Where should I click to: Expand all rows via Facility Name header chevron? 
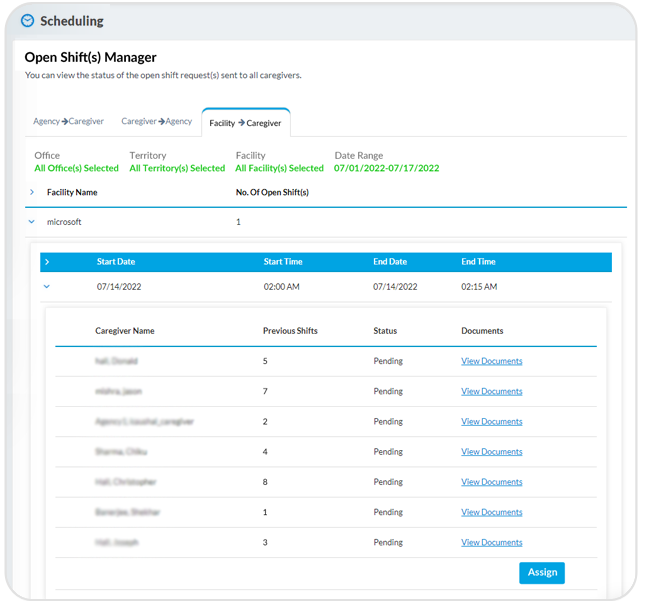pos(32,192)
